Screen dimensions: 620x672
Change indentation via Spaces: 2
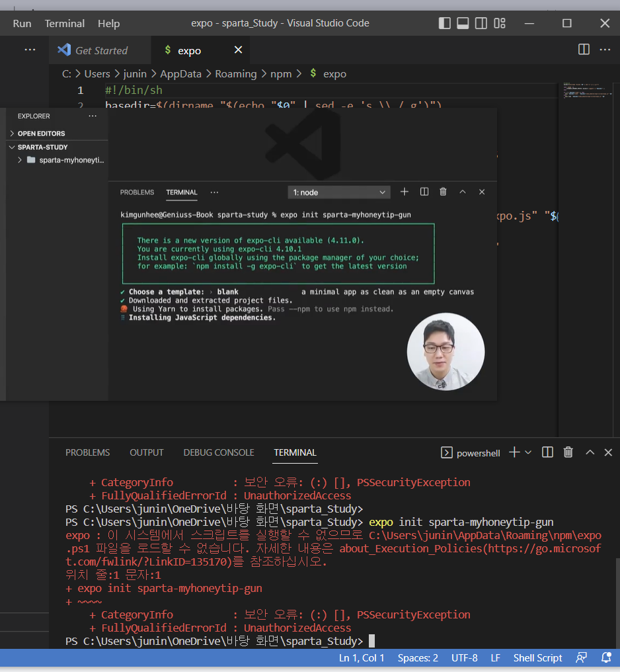point(418,658)
